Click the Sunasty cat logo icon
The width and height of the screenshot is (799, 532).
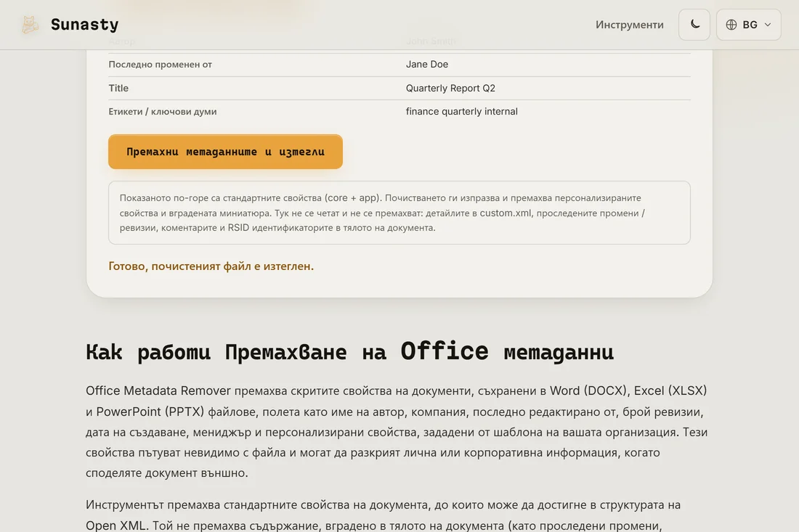click(30, 25)
